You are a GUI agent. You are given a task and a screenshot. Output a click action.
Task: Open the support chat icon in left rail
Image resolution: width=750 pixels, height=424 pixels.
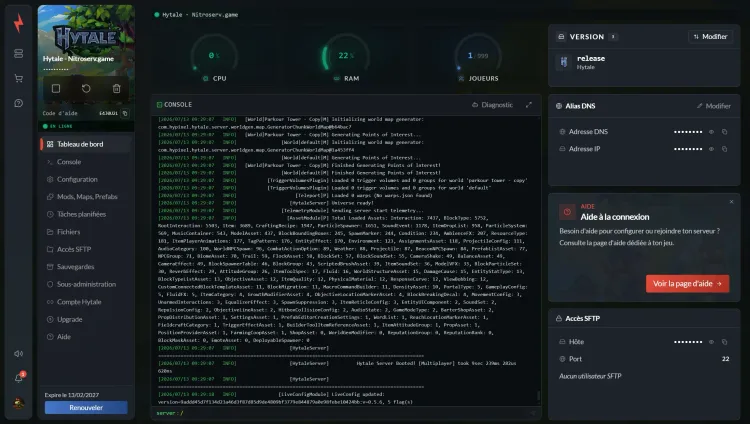coord(19,103)
